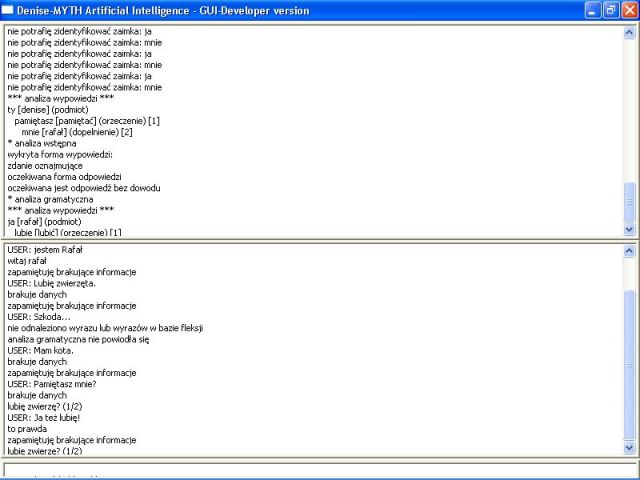Restore down the Denise-MYTH window
The width and height of the screenshot is (640, 480).
[611, 10]
